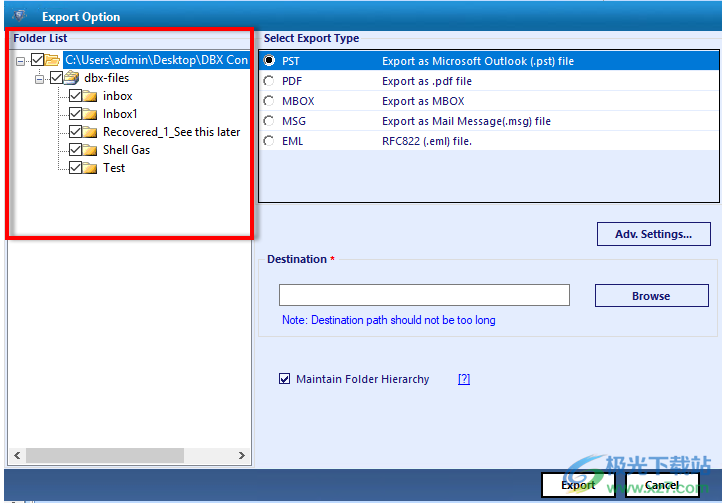Select the MSG export radio button

click(x=269, y=121)
